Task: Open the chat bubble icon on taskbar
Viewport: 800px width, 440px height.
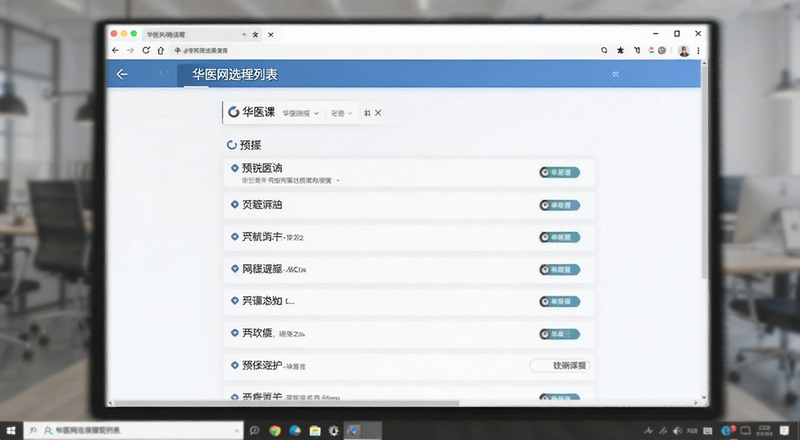Action: pos(254,431)
